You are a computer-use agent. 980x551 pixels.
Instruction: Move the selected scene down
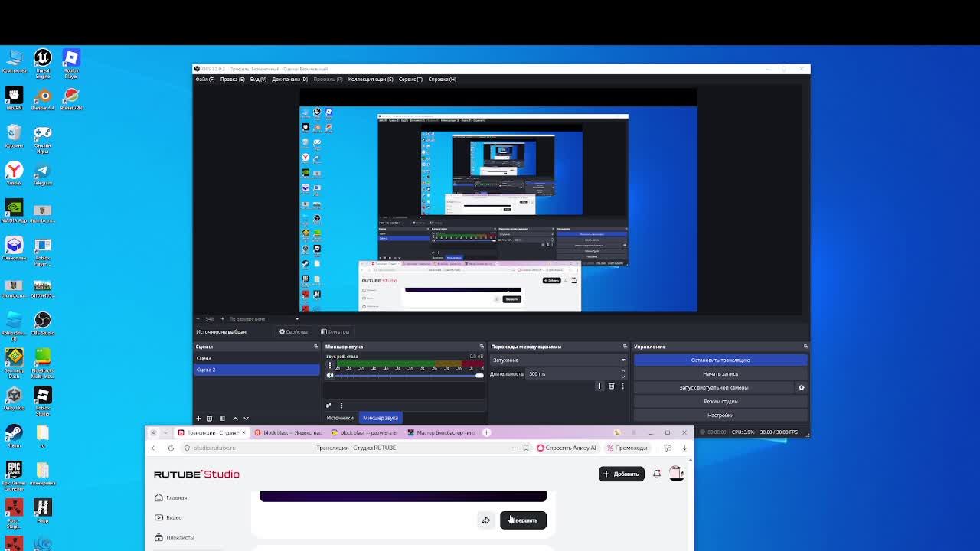246,419
